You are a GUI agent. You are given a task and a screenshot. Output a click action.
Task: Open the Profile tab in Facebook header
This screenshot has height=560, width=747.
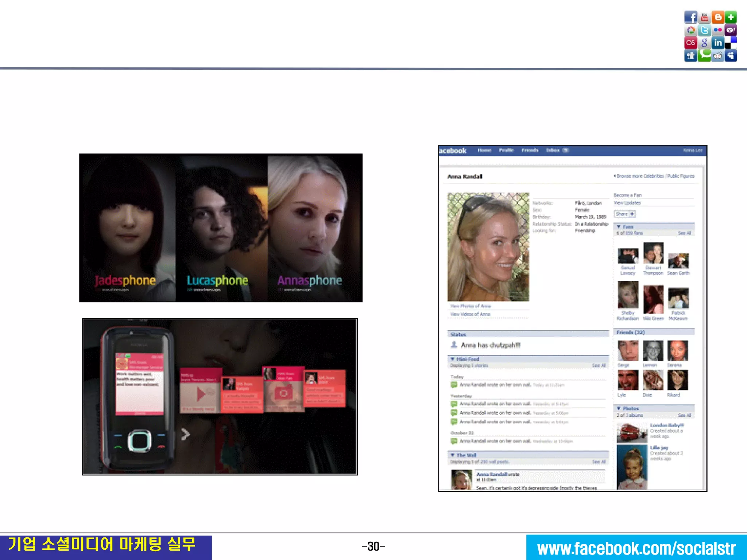[506, 150]
